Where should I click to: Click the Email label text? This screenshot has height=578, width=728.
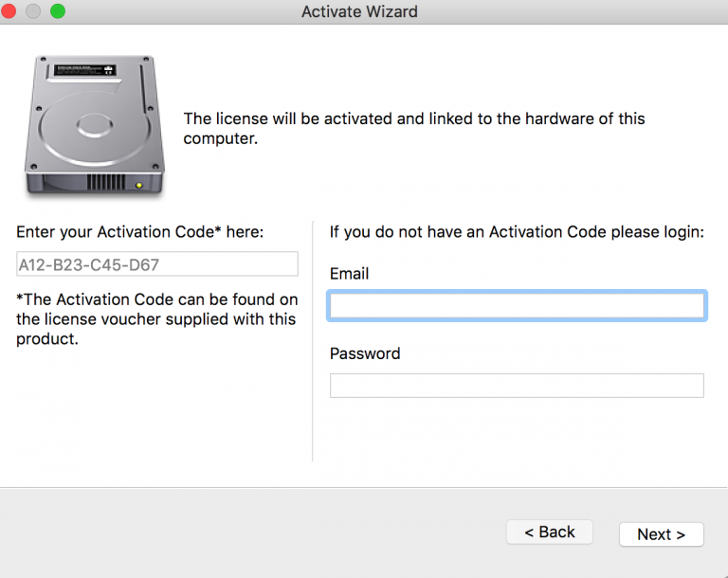349,274
